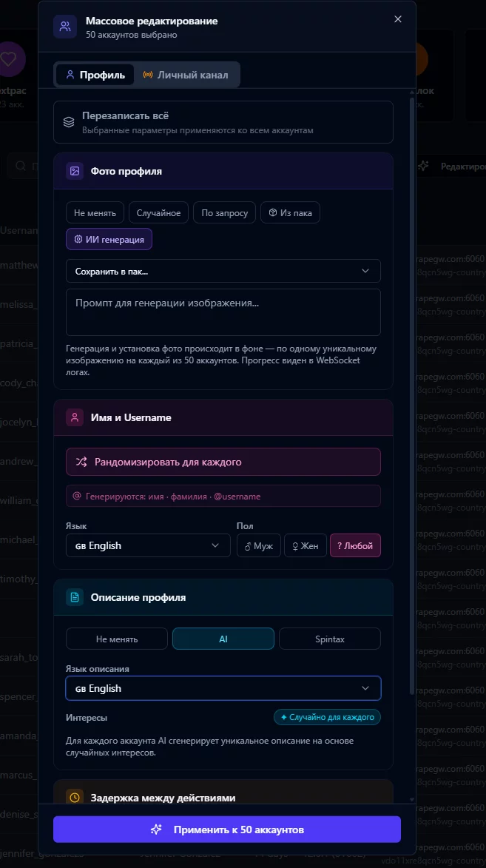Click the shuffle icon in Рандомизировать button
The width and height of the screenshot is (486, 868).
pyautogui.click(x=81, y=462)
